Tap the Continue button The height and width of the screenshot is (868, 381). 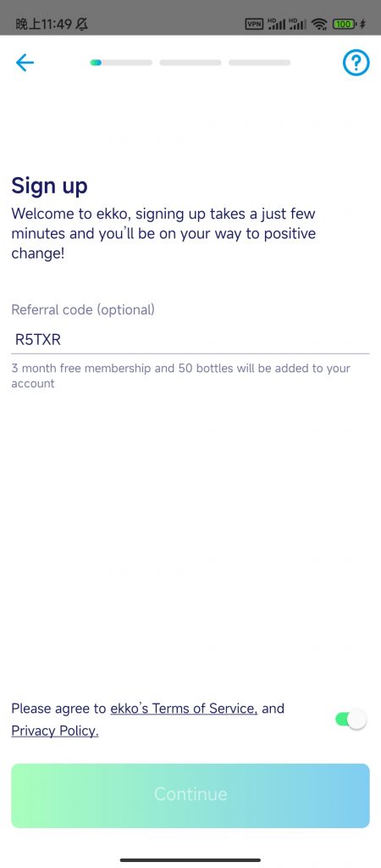tap(190, 795)
